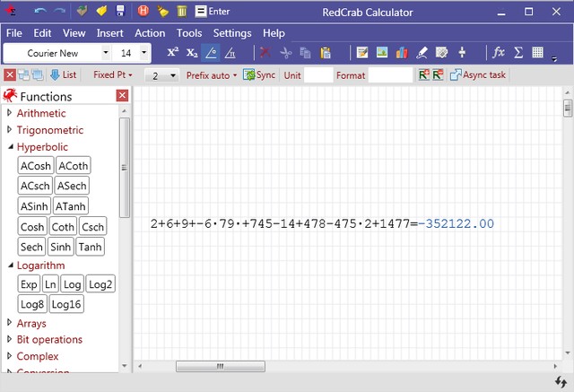Open the Prefix auto dropdown
This screenshot has width=574, height=392.
click(x=211, y=75)
